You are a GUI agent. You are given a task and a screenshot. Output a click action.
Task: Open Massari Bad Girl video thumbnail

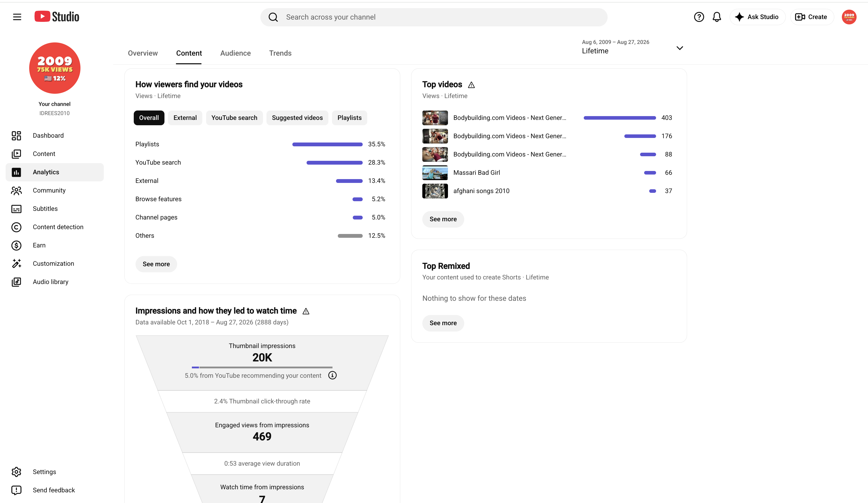tap(435, 172)
